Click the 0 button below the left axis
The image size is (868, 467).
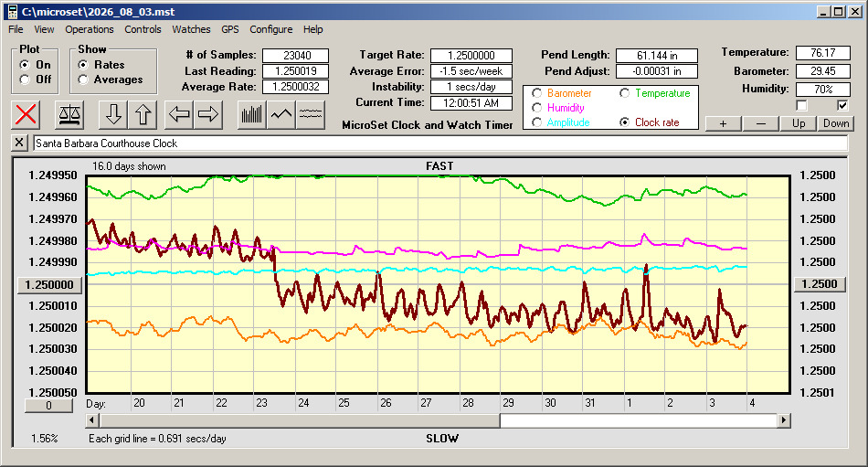[x=48, y=406]
